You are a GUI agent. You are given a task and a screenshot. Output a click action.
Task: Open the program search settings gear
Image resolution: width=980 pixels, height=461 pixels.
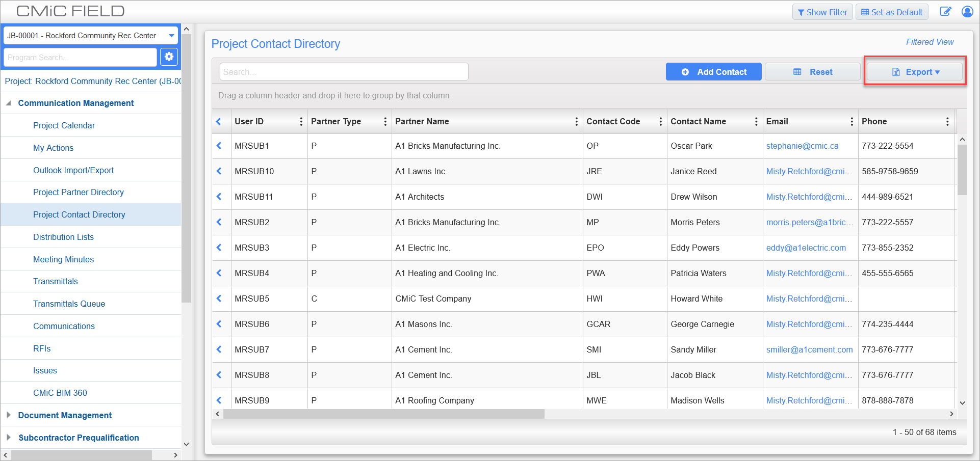169,57
